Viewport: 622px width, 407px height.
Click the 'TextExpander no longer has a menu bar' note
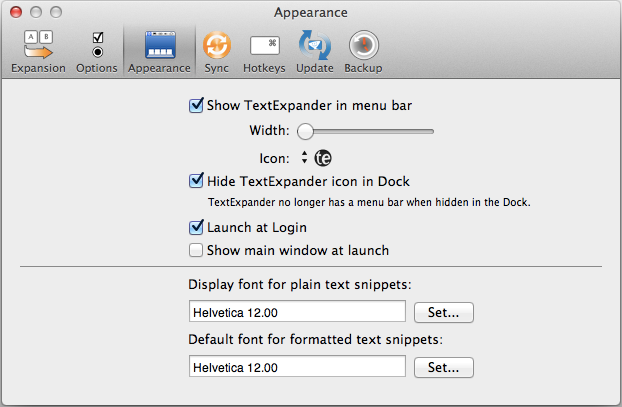(369, 202)
